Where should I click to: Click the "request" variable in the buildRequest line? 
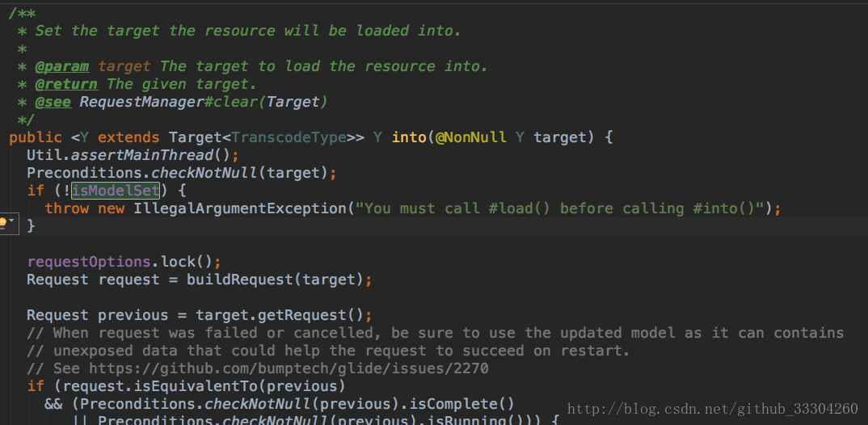(129, 280)
